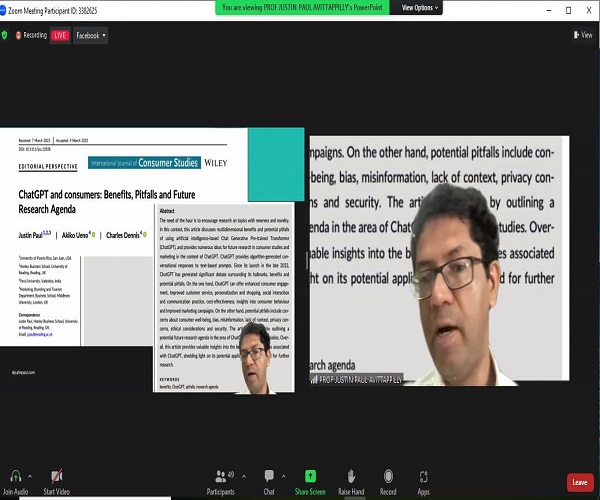Open the View layout button
The height and width of the screenshot is (500, 600).
583,35
